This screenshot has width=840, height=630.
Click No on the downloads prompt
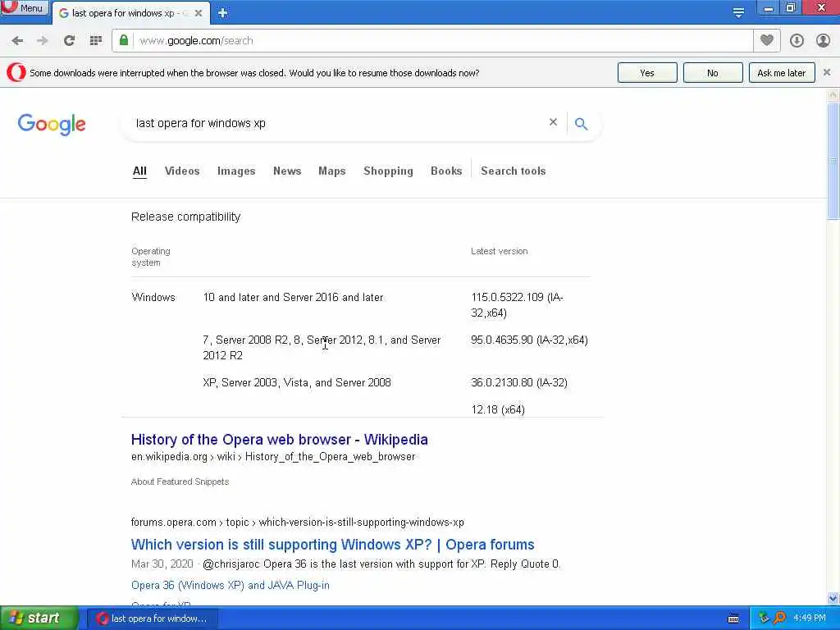tap(713, 73)
